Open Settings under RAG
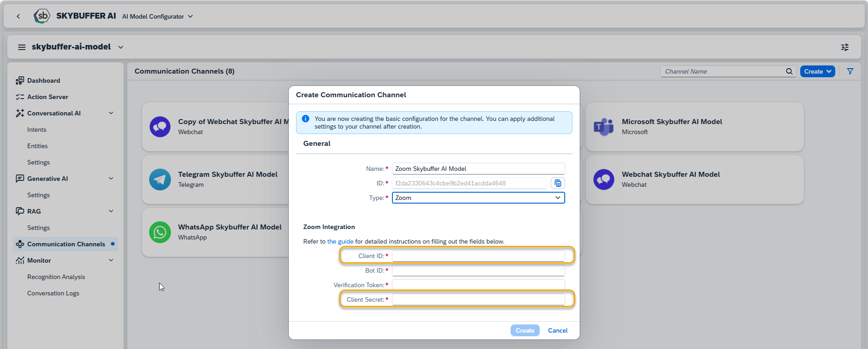Image resolution: width=868 pixels, height=349 pixels. 39,228
